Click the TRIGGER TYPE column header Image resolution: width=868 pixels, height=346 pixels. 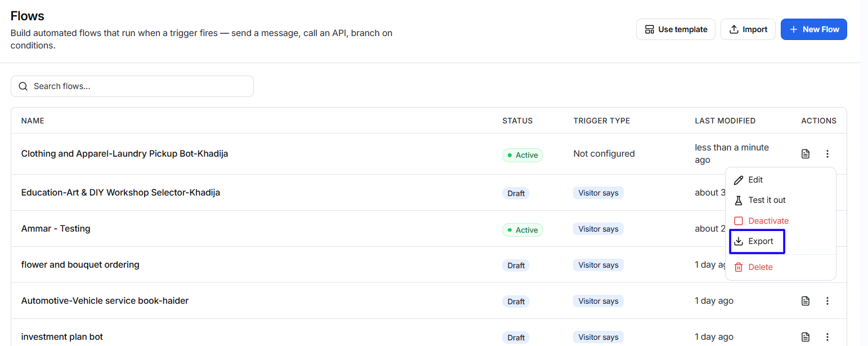[602, 121]
